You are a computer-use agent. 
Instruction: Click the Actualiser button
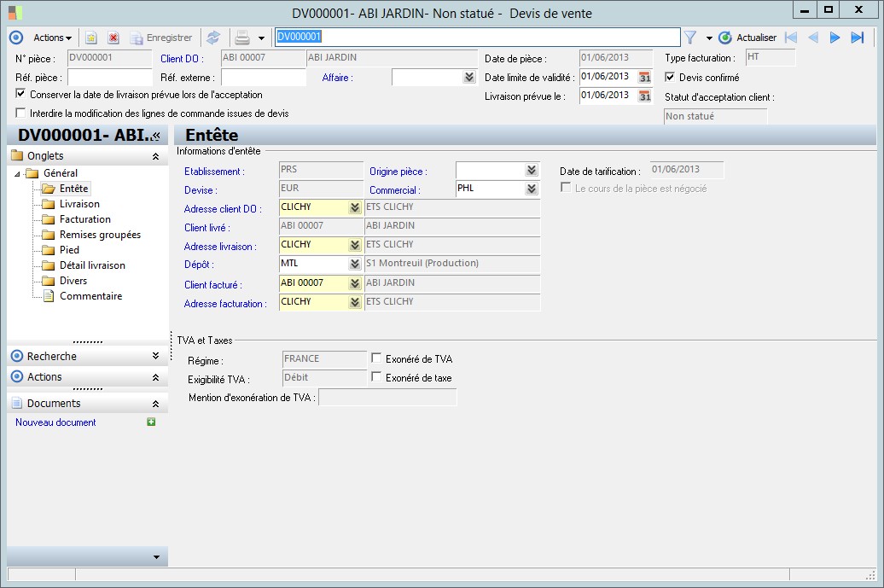(748, 38)
